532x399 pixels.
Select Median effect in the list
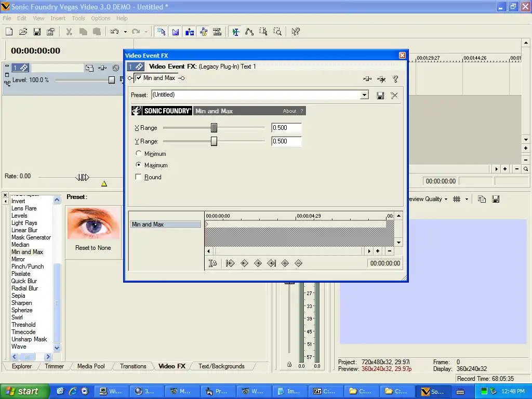20,245
